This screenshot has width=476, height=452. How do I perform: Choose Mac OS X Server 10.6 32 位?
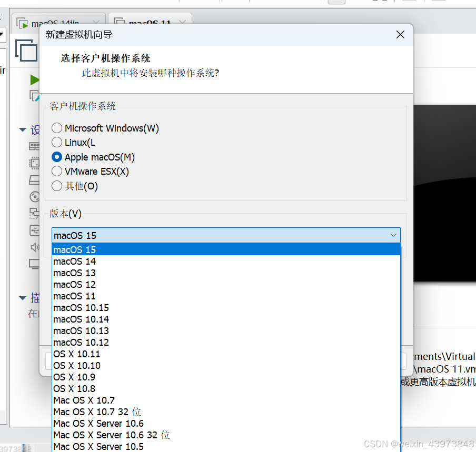point(226,435)
